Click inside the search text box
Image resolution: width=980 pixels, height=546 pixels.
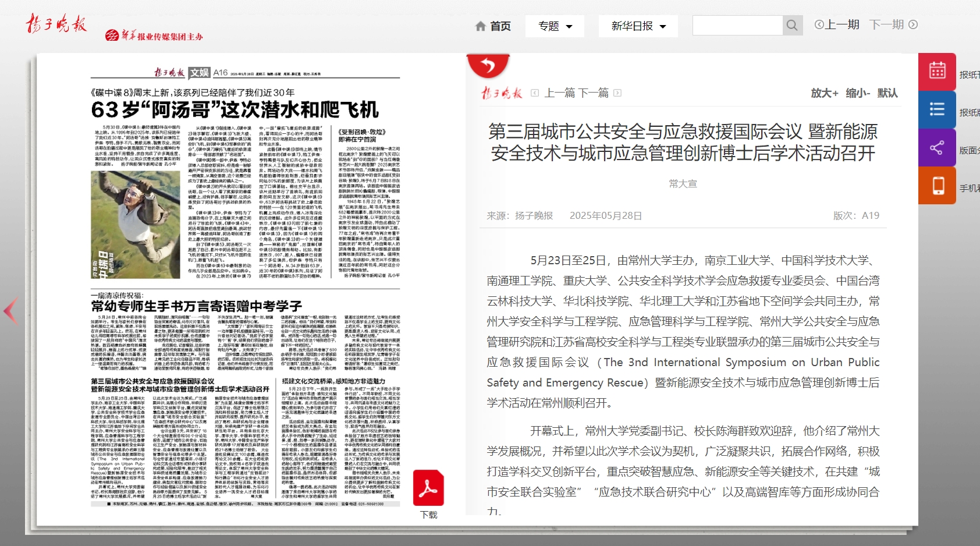tap(737, 26)
